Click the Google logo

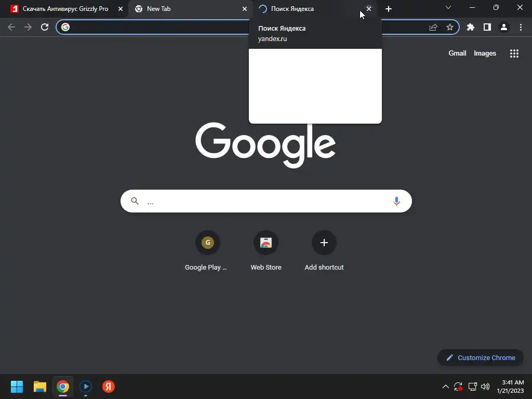tap(265, 145)
